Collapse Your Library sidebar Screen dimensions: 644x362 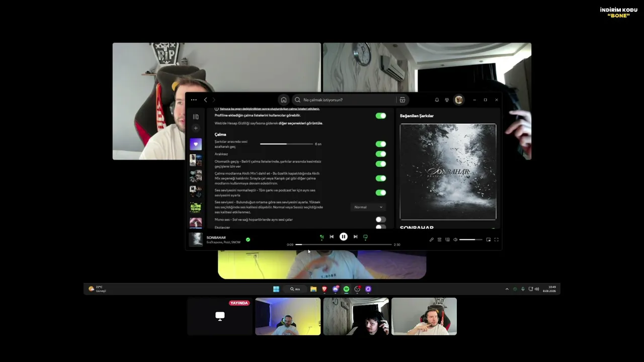196,117
